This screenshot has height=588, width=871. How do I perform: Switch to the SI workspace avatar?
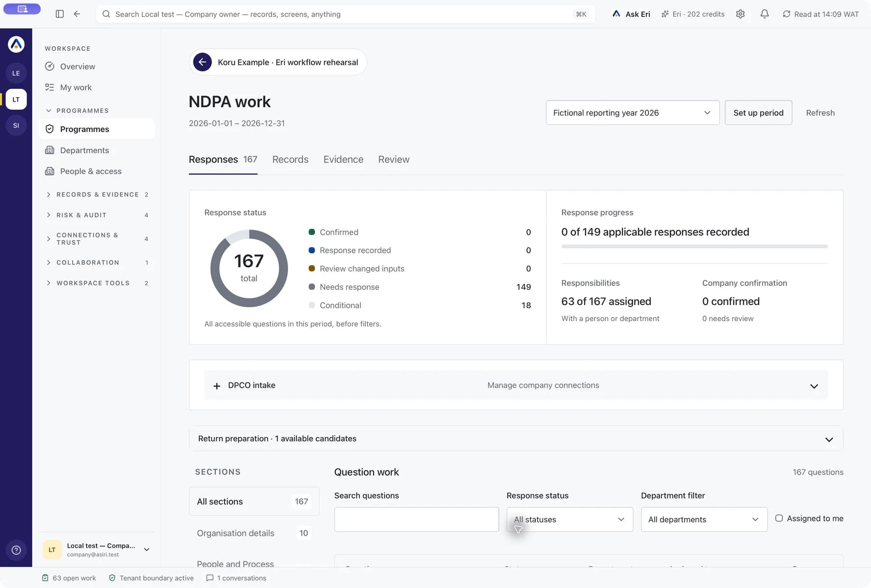click(16, 125)
